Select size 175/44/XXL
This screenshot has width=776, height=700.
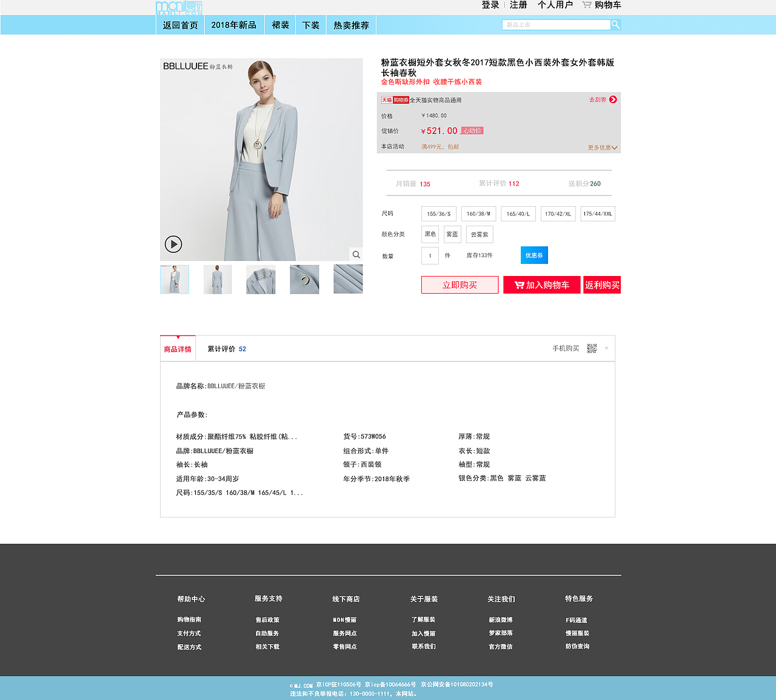click(x=598, y=214)
